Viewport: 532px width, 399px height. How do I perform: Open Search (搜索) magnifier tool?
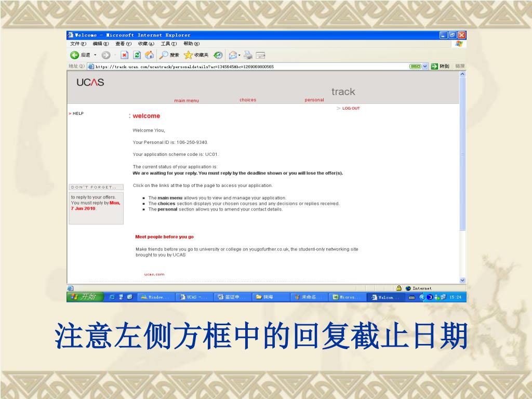(x=169, y=55)
